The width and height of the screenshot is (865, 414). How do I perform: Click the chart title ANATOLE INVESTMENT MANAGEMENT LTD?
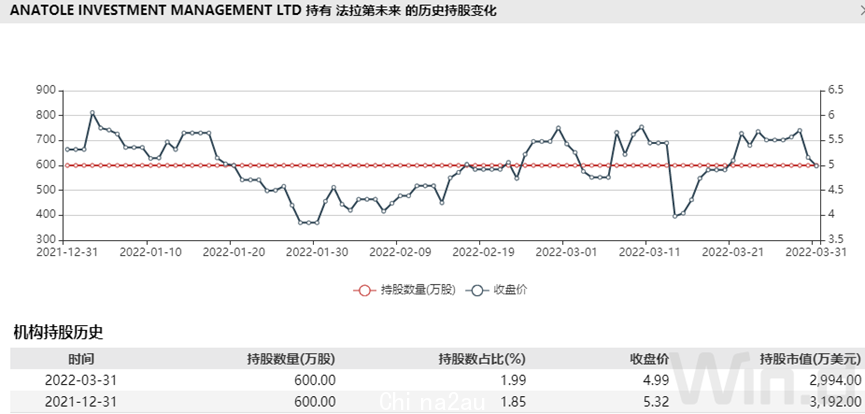pos(156,10)
